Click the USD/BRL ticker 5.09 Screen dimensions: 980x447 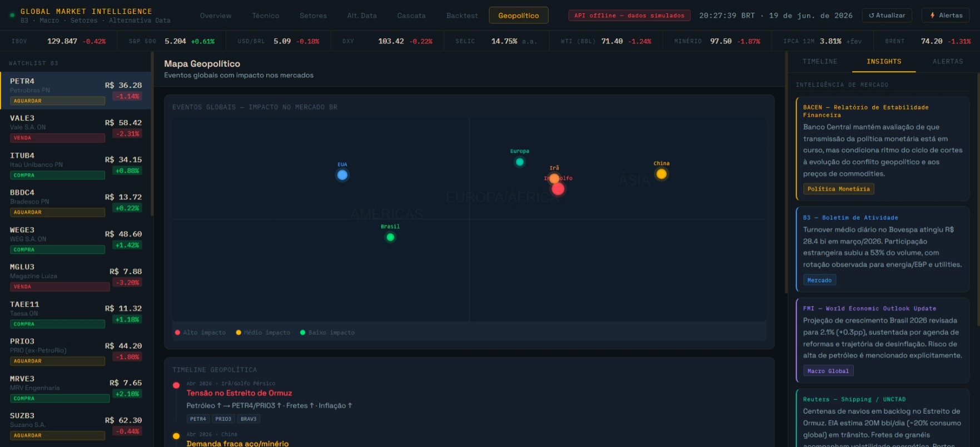[x=282, y=41]
